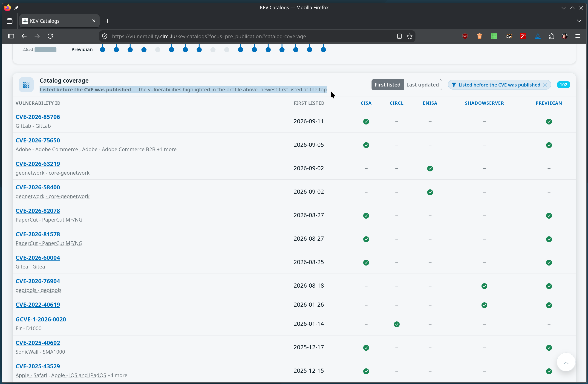The width and height of the screenshot is (588, 384).
Task: Open the CIRCL column header link
Action: (x=397, y=103)
